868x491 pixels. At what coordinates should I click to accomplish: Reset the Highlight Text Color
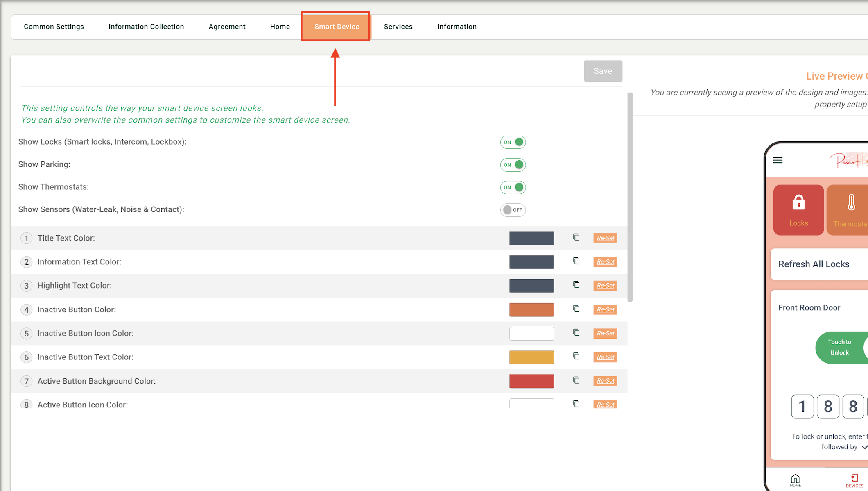[605, 286]
